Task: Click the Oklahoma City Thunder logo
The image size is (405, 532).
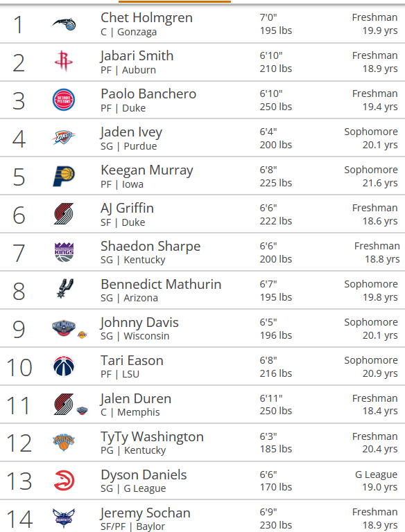Action: (x=64, y=137)
